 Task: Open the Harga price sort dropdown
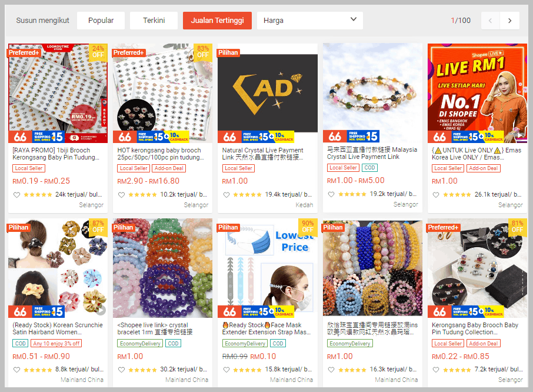(309, 21)
